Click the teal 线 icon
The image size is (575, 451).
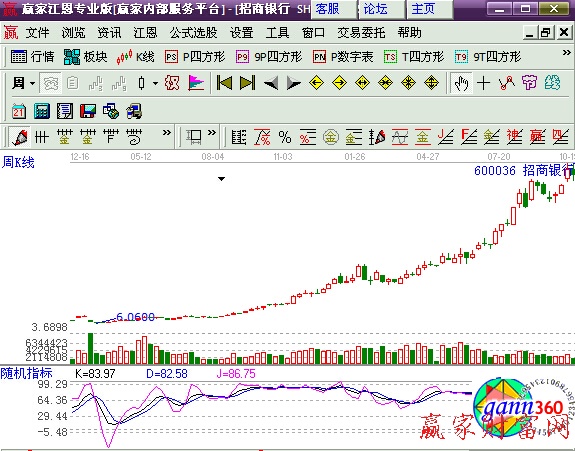click(x=552, y=83)
